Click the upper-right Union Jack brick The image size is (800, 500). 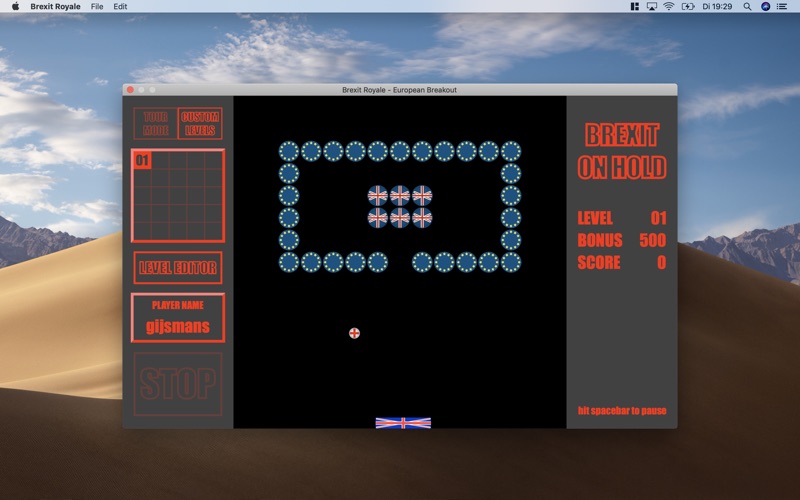tap(422, 195)
